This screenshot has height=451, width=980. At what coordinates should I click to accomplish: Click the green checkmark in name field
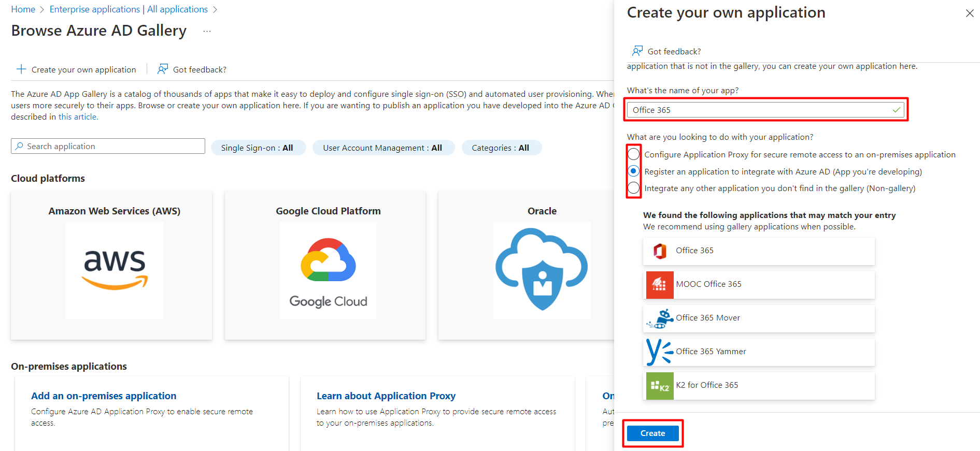897,110
